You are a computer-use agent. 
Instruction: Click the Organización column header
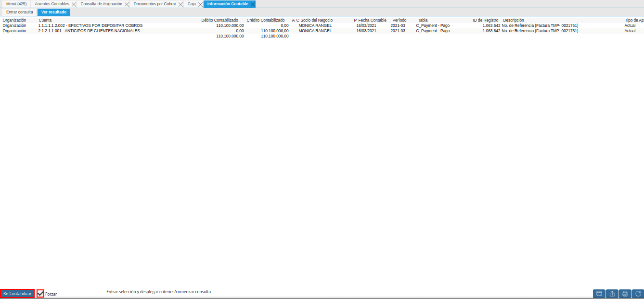pyautogui.click(x=14, y=20)
